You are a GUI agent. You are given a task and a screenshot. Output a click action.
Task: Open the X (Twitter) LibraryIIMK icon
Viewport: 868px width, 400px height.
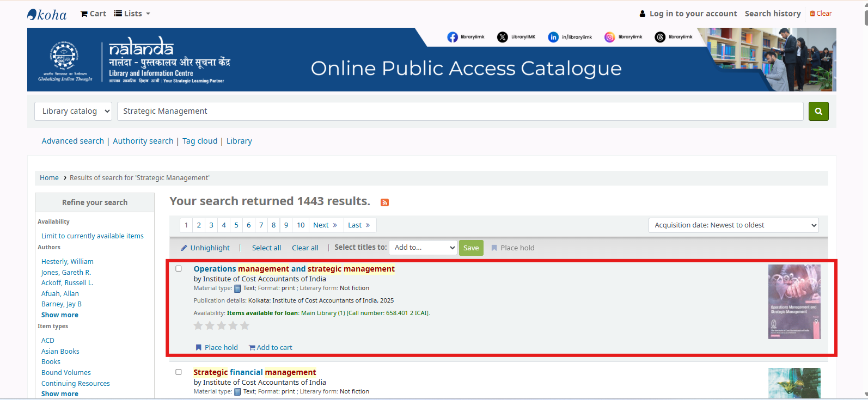click(502, 37)
